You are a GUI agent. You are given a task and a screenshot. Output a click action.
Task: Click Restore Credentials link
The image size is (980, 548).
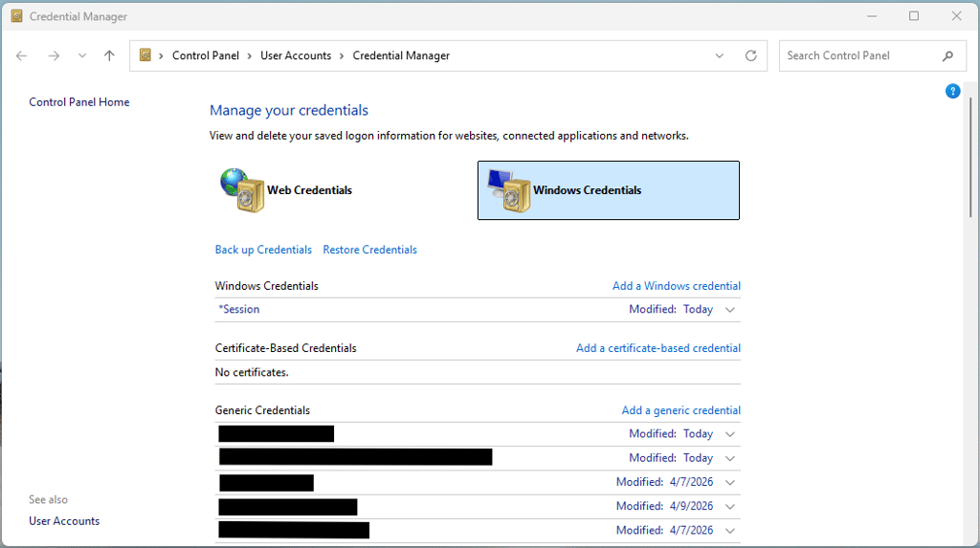click(370, 250)
